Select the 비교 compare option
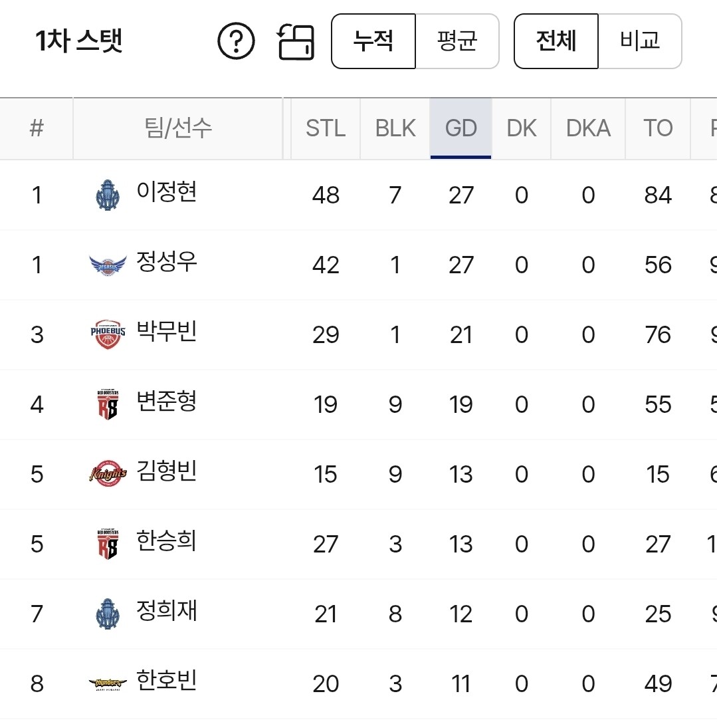This screenshot has width=717, height=728. point(640,41)
